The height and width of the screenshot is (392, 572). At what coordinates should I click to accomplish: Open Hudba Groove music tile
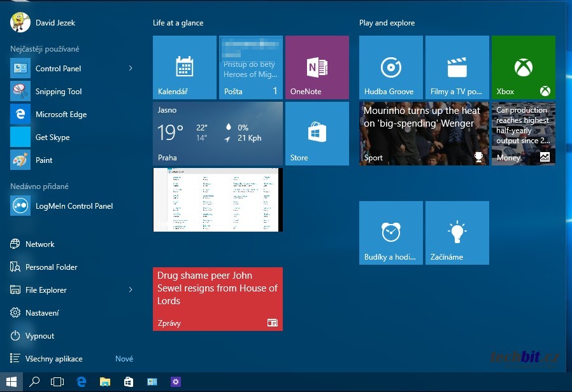click(x=391, y=67)
